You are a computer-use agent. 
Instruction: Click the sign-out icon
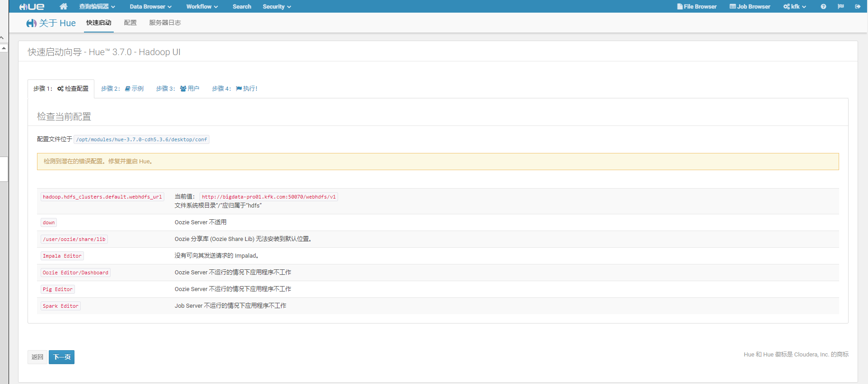858,6
